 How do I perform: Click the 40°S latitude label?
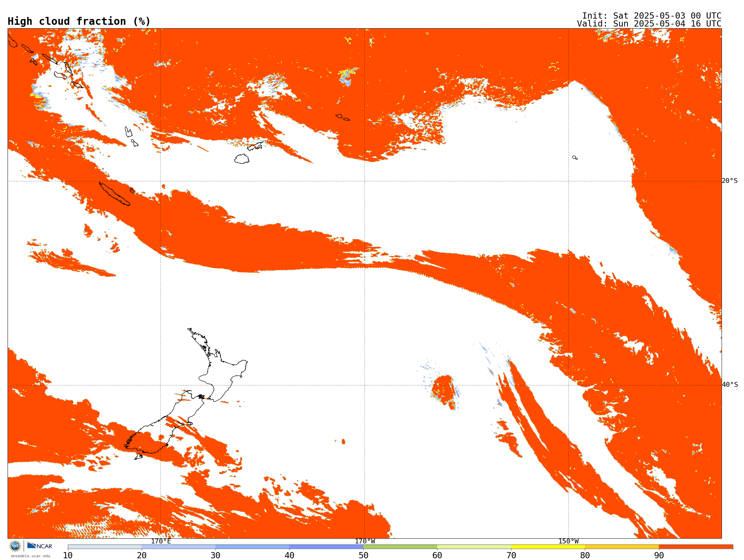(730, 385)
